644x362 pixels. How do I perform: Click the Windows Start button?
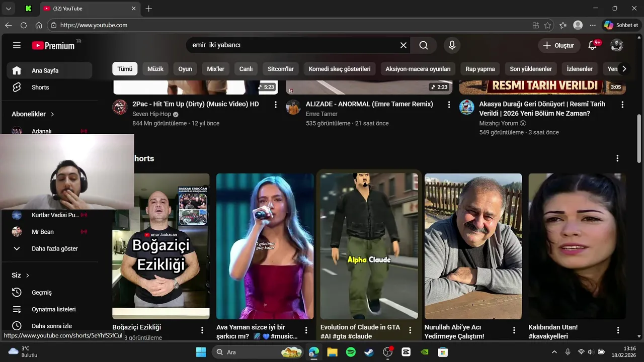point(201,352)
